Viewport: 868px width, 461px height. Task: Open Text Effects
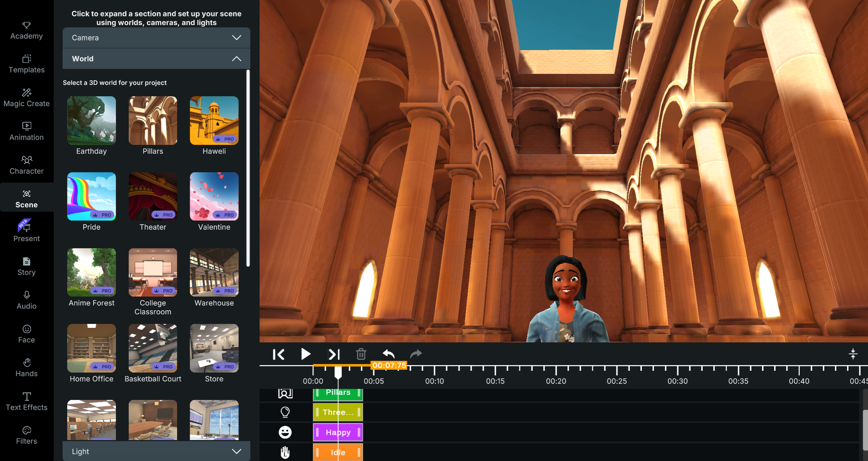click(x=26, y=401)
